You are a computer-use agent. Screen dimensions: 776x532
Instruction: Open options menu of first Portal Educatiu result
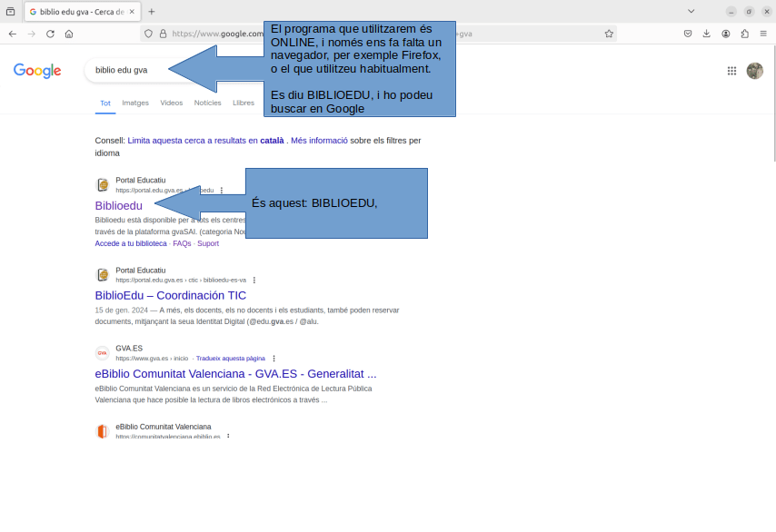click(x=221, y=191)
